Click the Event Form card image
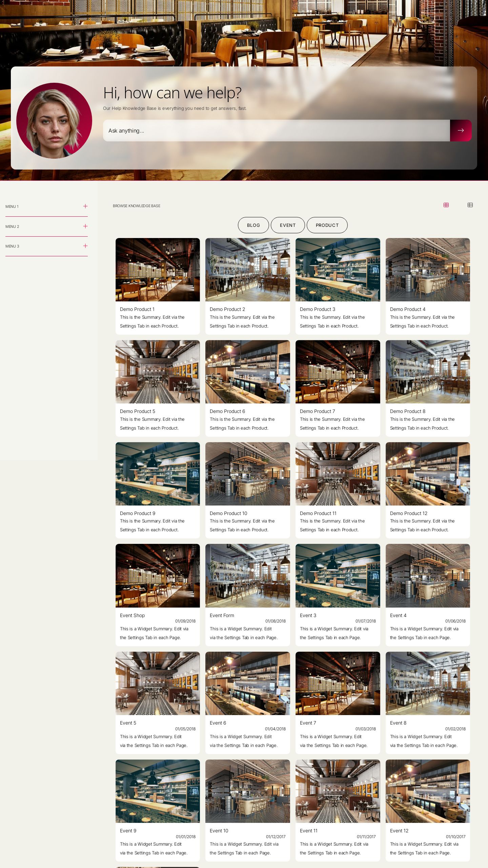The width and height of the screenshot is (488, 868). point(247,575)
